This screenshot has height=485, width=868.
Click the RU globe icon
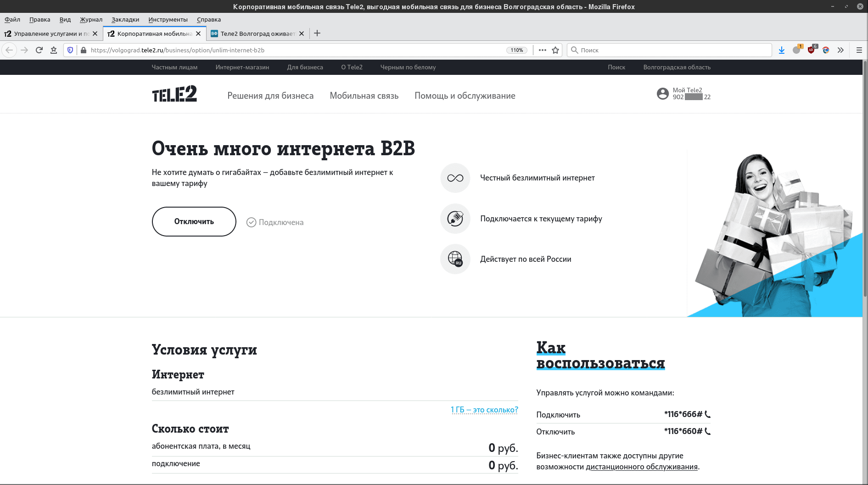[455, 259]
